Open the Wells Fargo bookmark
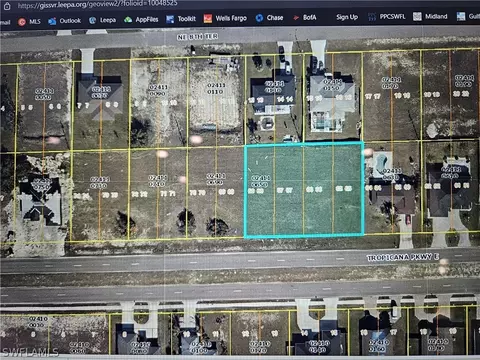 point(225,18)
